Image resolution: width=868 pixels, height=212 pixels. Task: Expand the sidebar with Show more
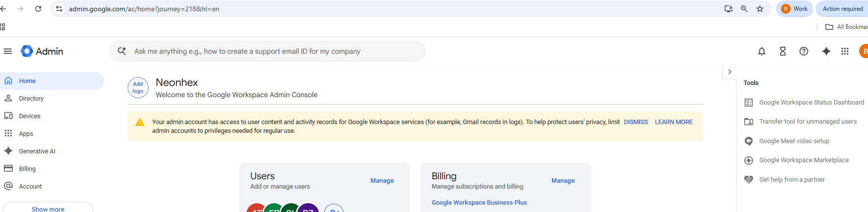pos(48,208)
